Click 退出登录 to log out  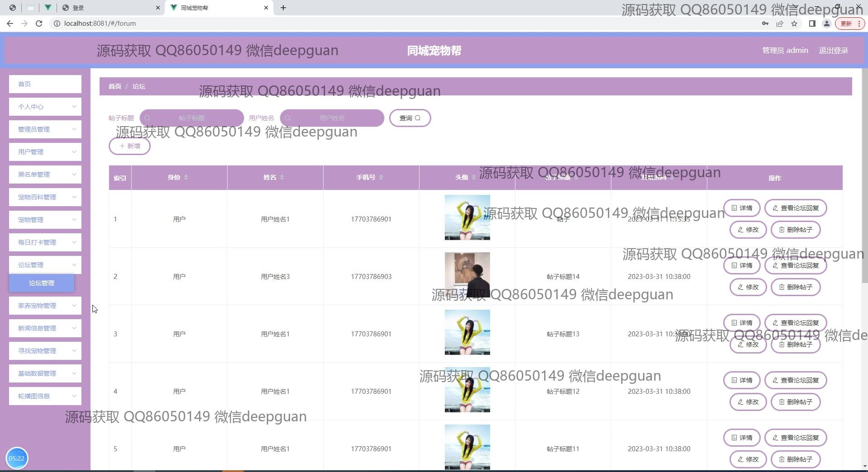coord(833,51)
